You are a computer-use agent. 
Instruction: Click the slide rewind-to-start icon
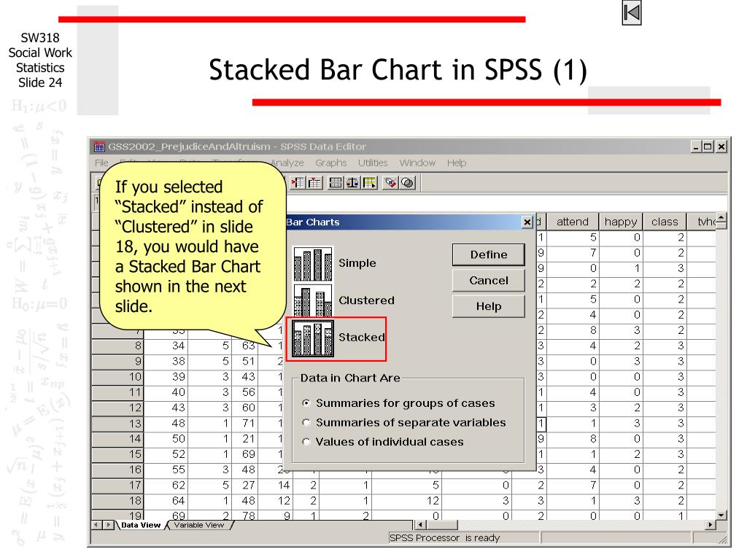632,13
